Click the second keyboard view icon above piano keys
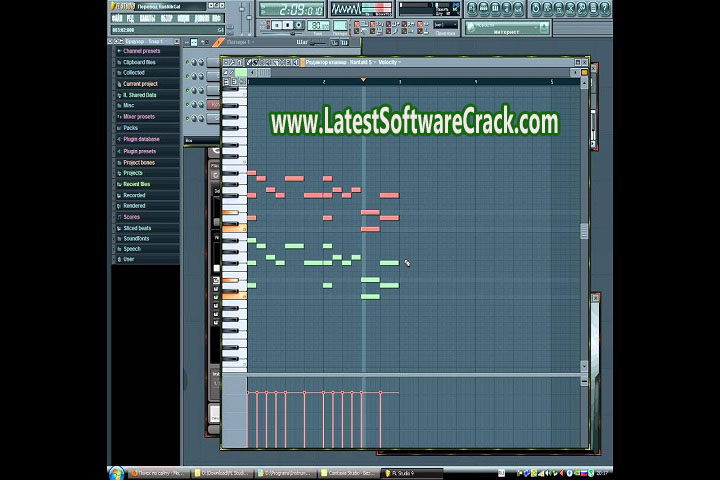 tap(234, 82)
